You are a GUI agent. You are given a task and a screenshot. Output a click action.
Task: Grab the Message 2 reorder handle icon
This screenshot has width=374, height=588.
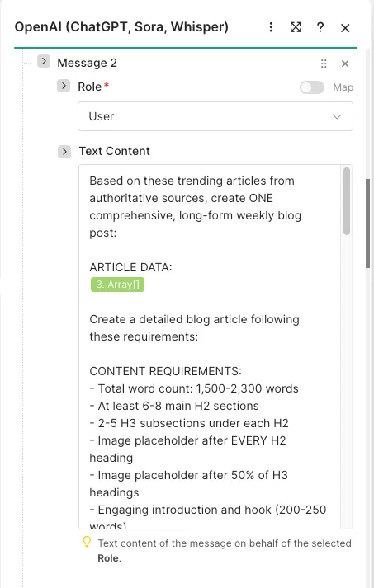pos(324,64)
